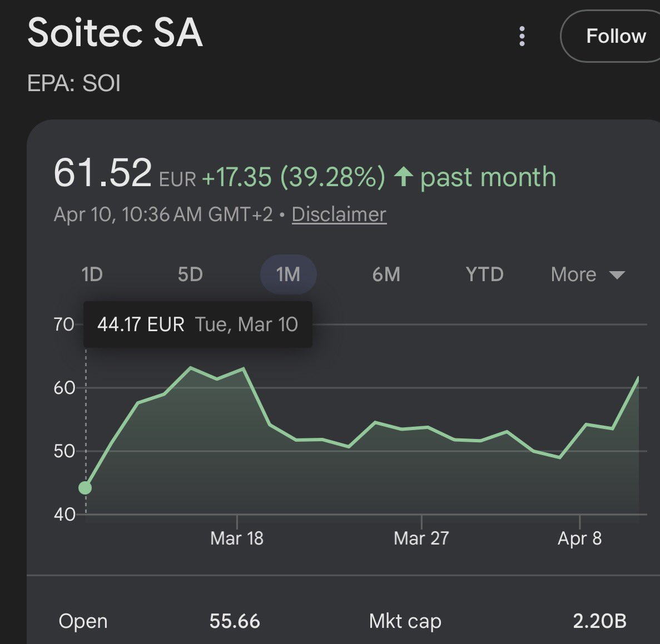The height and width of the screenshot is (644, 660).
Task: Switch chart to 6M range
Action: (386, 274)
